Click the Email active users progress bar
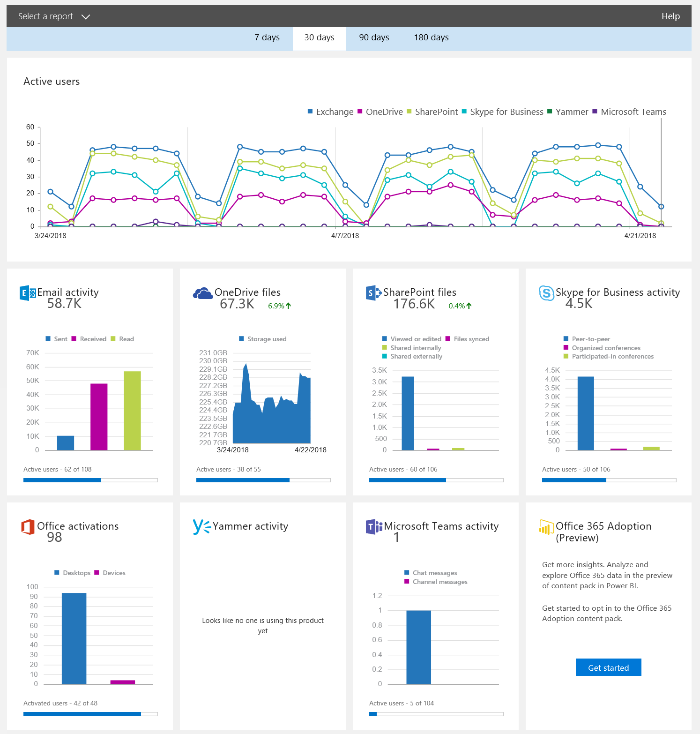 pos(90,480)
